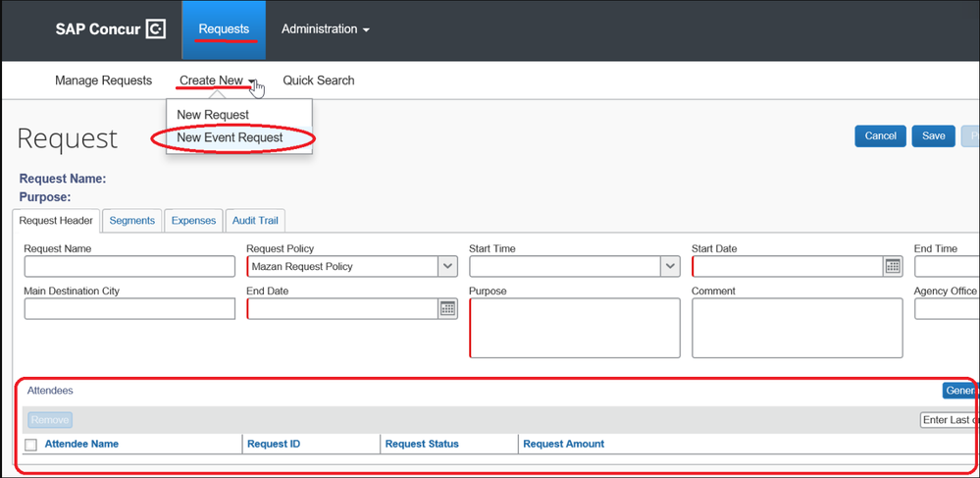Click in the Request Name field

[x=130, y=267]
